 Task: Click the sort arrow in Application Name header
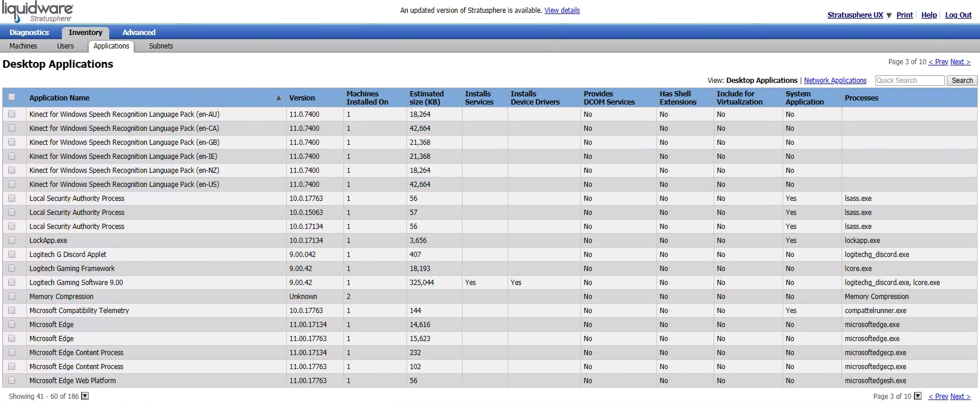279,98
